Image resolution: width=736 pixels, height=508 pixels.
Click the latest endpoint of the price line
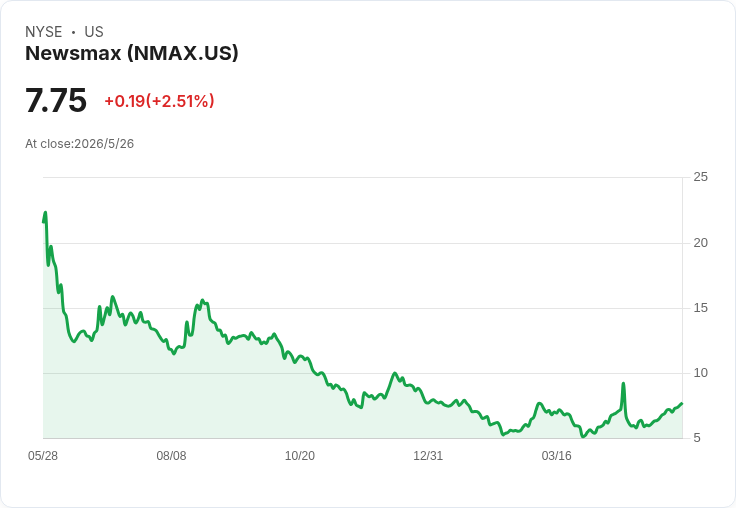[x=682, y=403]
